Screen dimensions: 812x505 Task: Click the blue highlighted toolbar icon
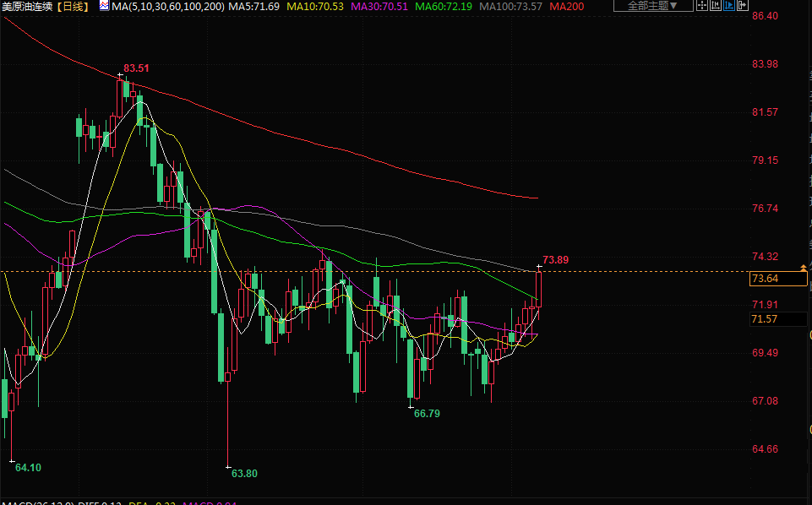pyautogui.click(x=730, y=6)
